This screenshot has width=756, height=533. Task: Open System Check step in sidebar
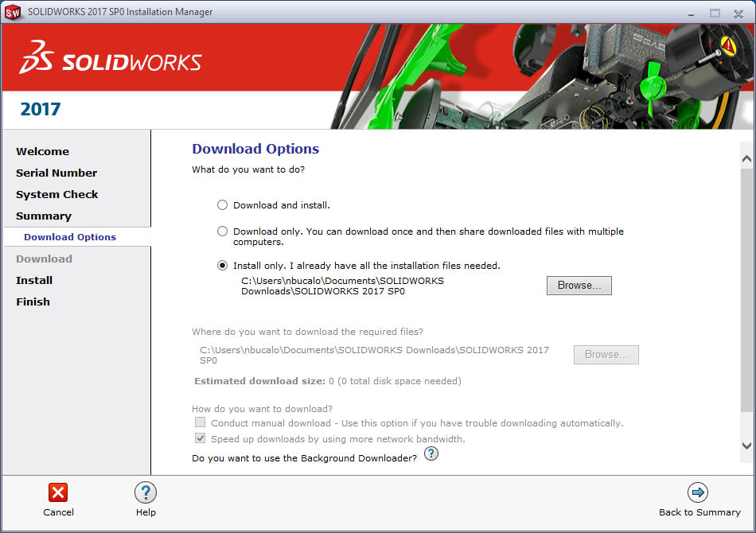point(57,195)
